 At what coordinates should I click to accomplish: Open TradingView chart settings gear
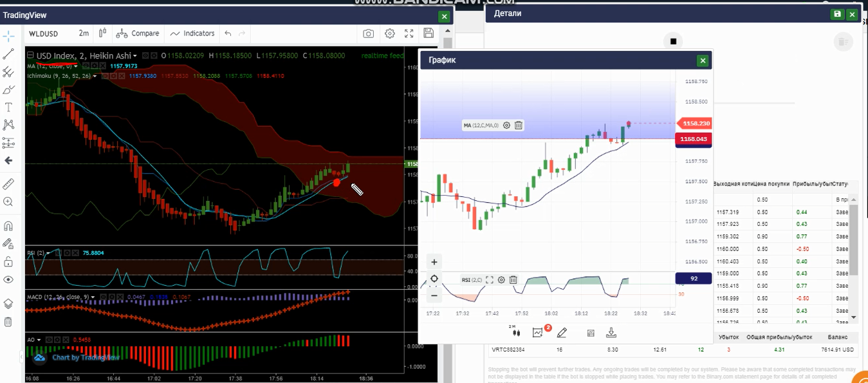(x=390, y=33)
